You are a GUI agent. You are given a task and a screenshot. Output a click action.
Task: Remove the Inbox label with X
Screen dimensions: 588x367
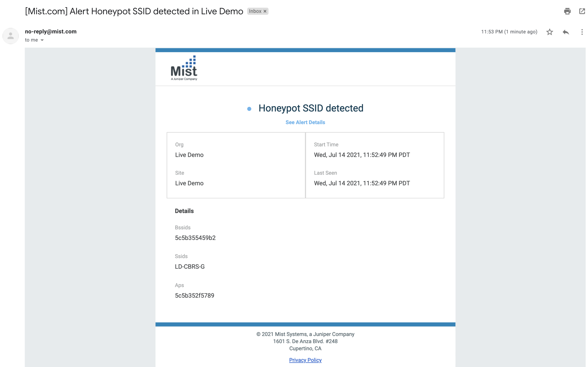(265, 11)
